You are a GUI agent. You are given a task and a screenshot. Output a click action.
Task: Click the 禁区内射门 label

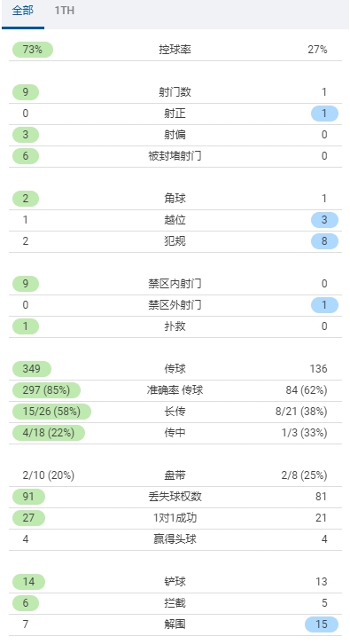click(175, 284)
